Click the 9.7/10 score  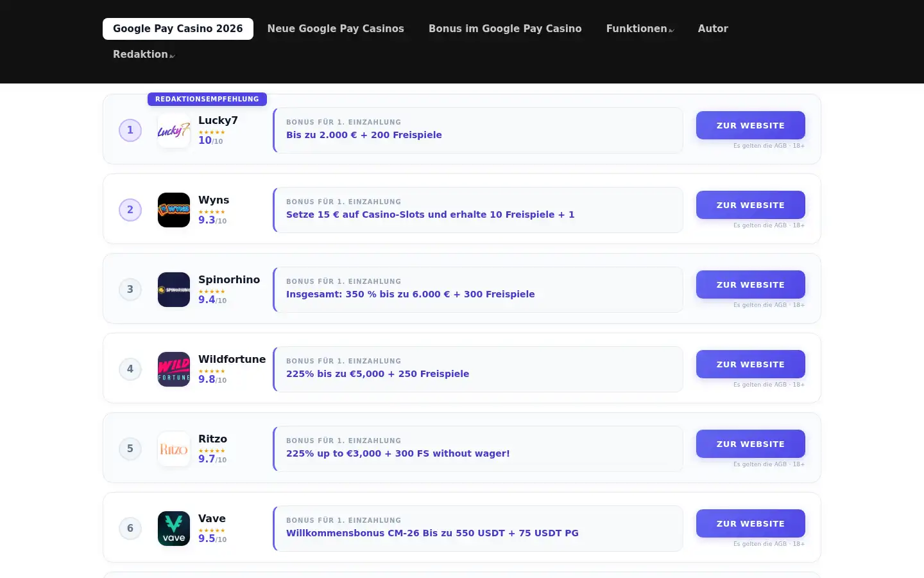coord(212,459)
